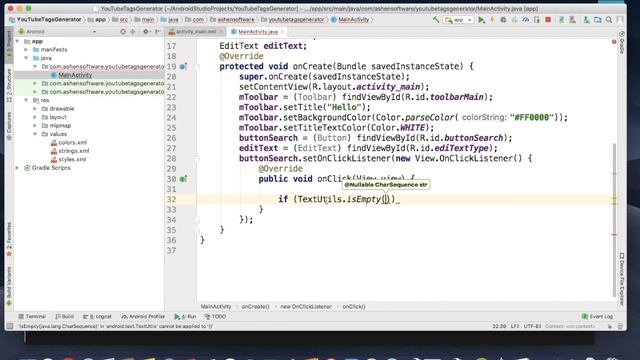Open the global search magnifier icon
The image size is (640, 360).
(609, 20)
